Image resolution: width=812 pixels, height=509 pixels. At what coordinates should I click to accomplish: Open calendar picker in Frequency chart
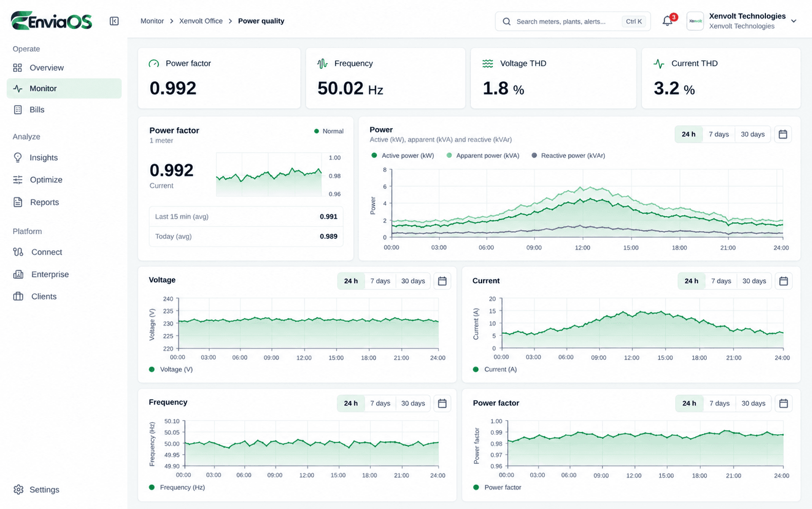(x=442, y=403)
